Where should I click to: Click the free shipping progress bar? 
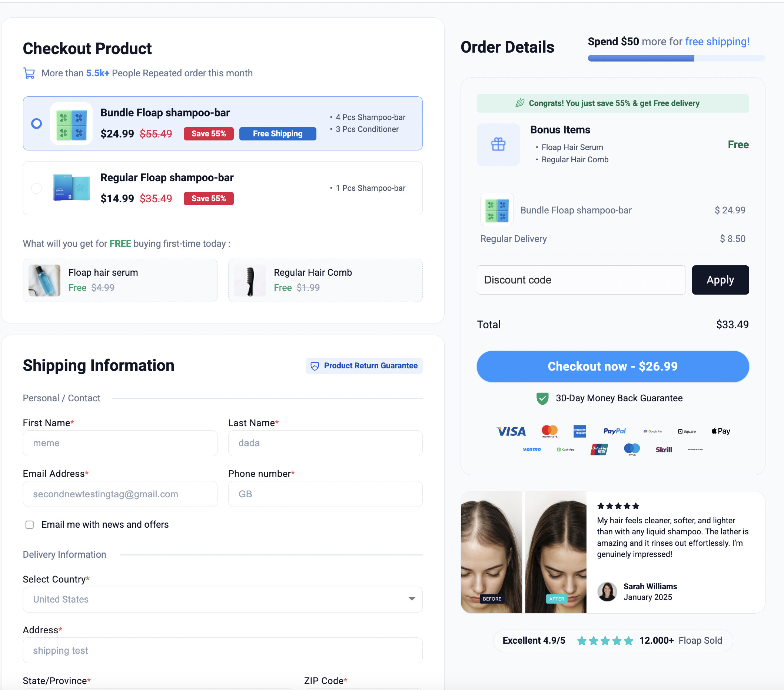(676, 58)
